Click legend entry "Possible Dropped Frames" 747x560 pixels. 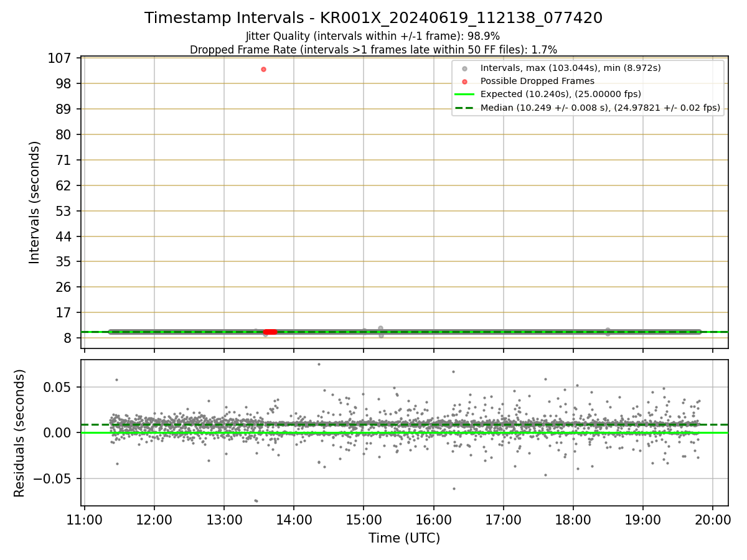[x=537, y=81]
